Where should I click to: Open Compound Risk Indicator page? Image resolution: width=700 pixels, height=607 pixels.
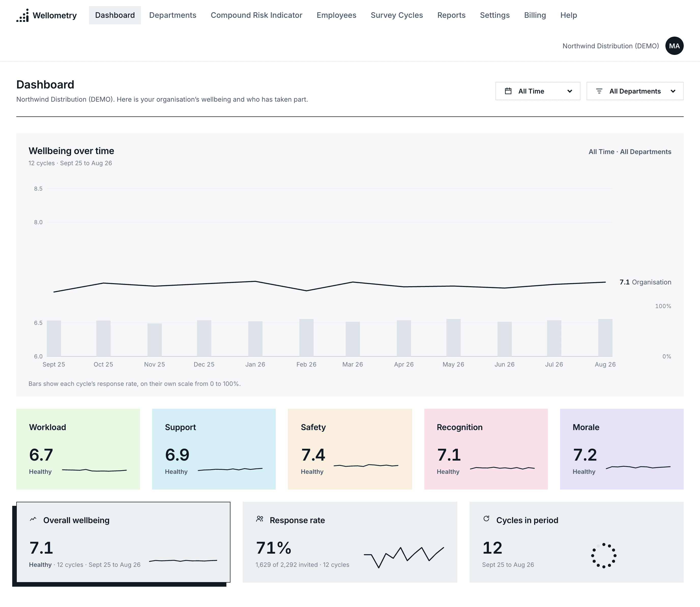256,15
